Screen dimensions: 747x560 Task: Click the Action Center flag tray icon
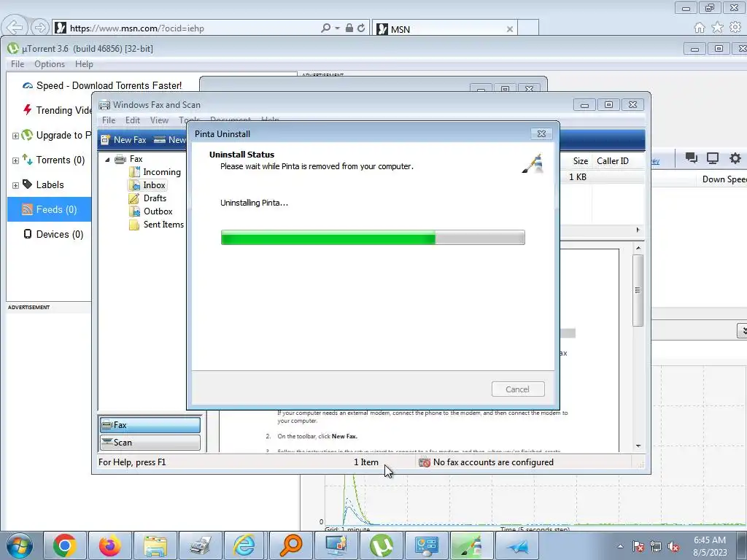tap(638, 546)
